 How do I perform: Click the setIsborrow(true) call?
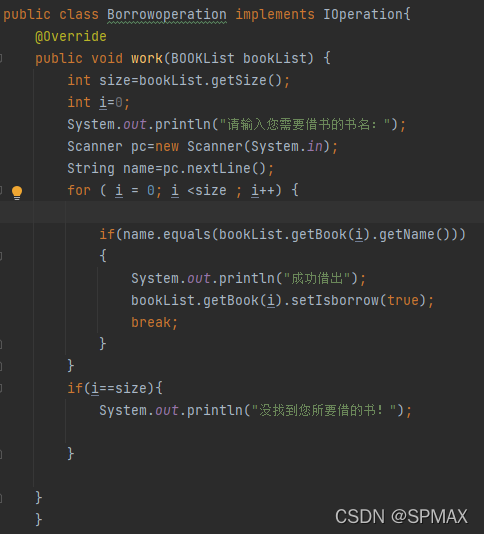point(358,300)
